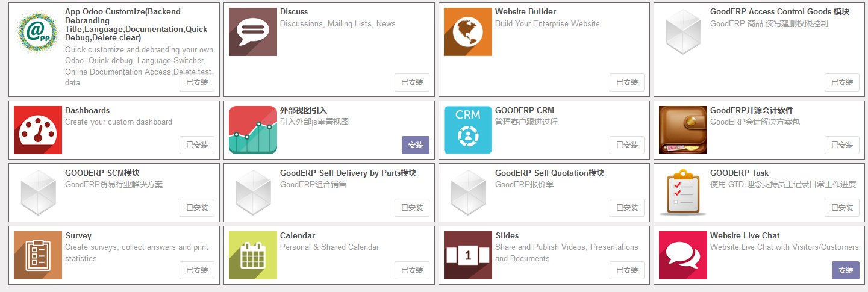Select GoodERP Sell Delivery by Parts模块 title
This screenshot has height=292, width=868.
coord(348,173)
